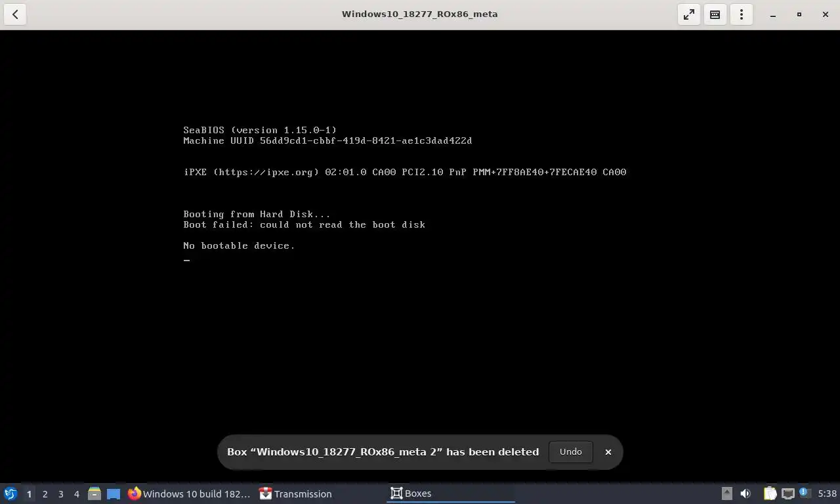
Task: Click the Windows10_18277_ROx86_meta window title
Action: [x=419, y=14]
